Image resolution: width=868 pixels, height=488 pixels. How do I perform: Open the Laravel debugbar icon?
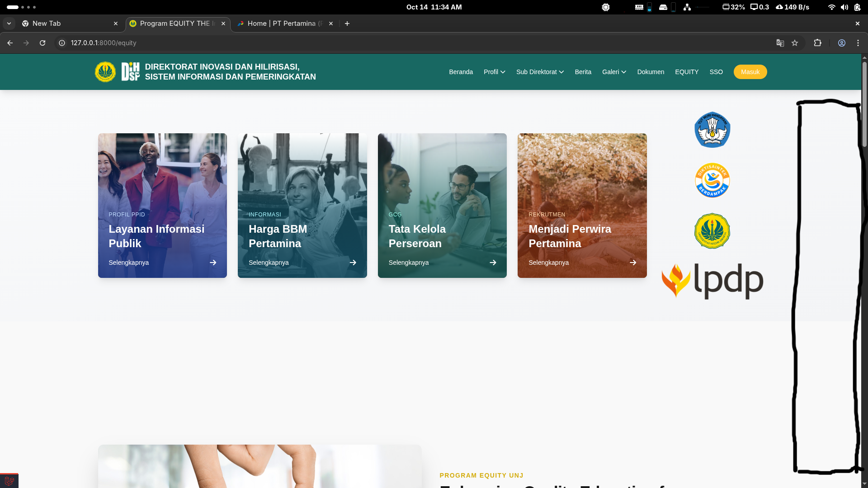[x=9, y=481]
